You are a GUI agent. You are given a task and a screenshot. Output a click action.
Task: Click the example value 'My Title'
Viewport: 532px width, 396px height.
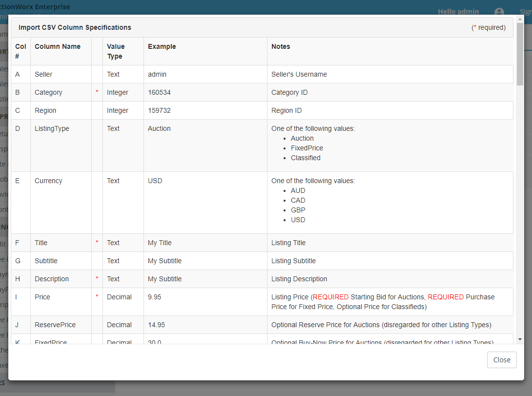[x=160, y=243]
